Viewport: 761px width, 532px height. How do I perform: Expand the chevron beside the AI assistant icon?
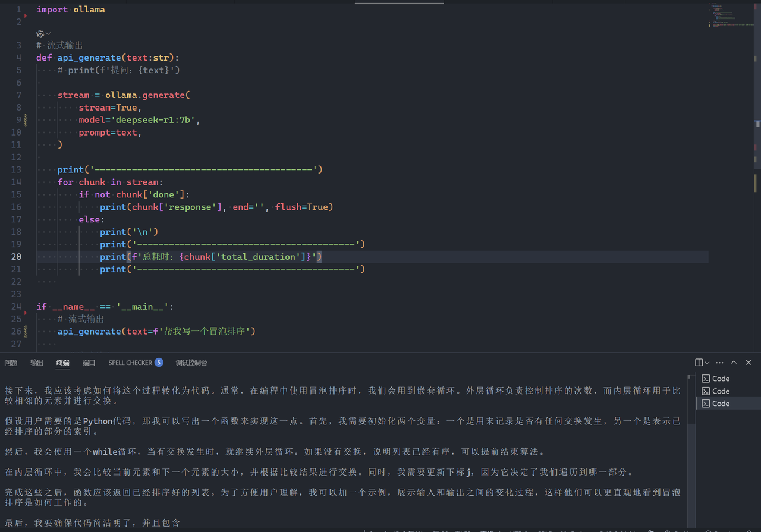pos(48,34)
